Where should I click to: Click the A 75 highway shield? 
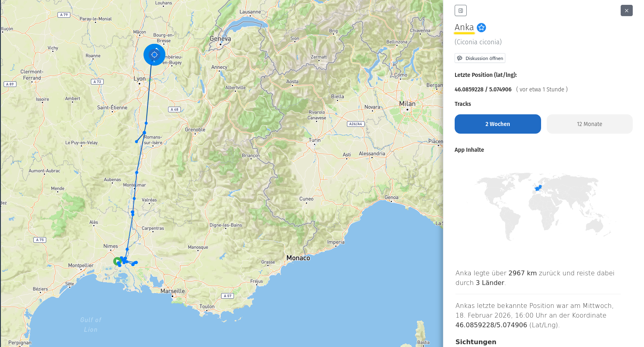tap(40, 240)
